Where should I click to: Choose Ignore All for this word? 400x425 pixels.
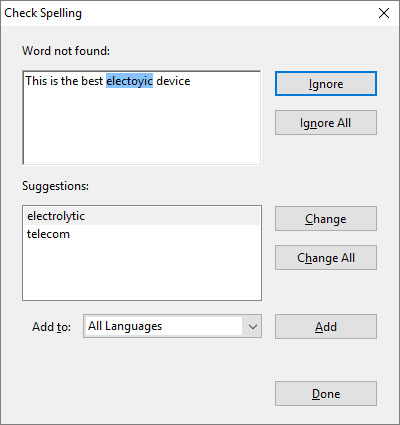[x=326, y=123]
